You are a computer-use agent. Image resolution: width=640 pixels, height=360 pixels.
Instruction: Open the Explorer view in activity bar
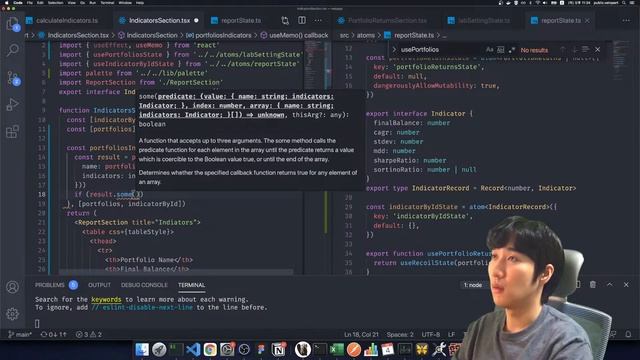(13, 24)
